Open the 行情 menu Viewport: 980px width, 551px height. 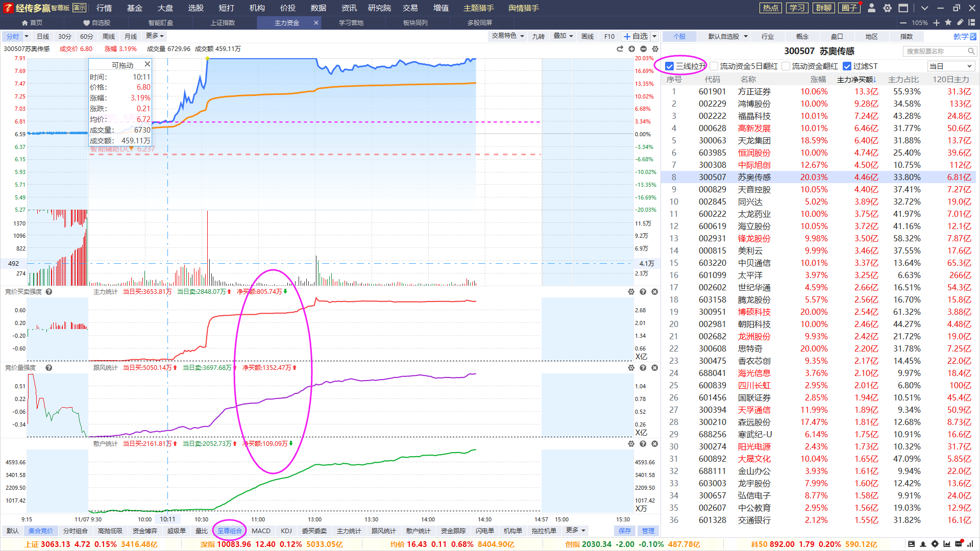coord(104,8)
